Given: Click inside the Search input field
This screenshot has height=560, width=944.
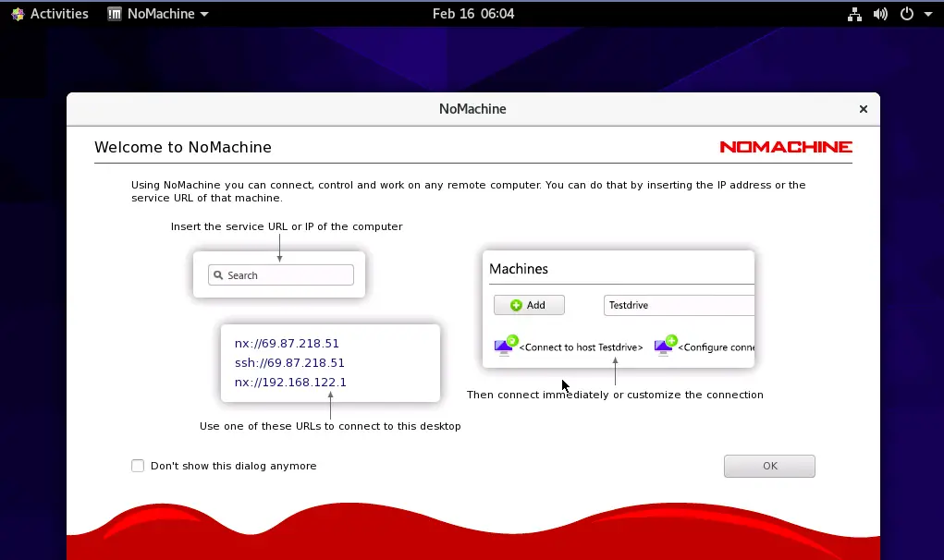Looking at the screenshot, I should (287, 275).
